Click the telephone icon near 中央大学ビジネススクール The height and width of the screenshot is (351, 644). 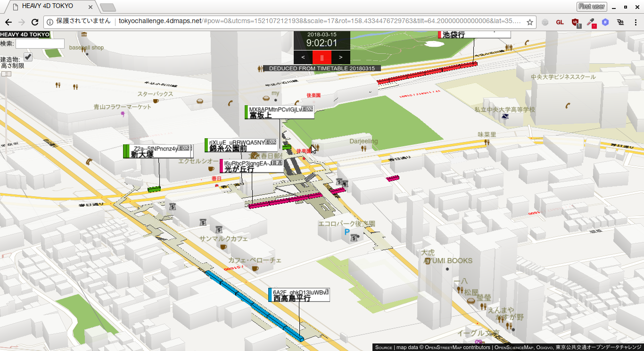click(x=569, y=106)
